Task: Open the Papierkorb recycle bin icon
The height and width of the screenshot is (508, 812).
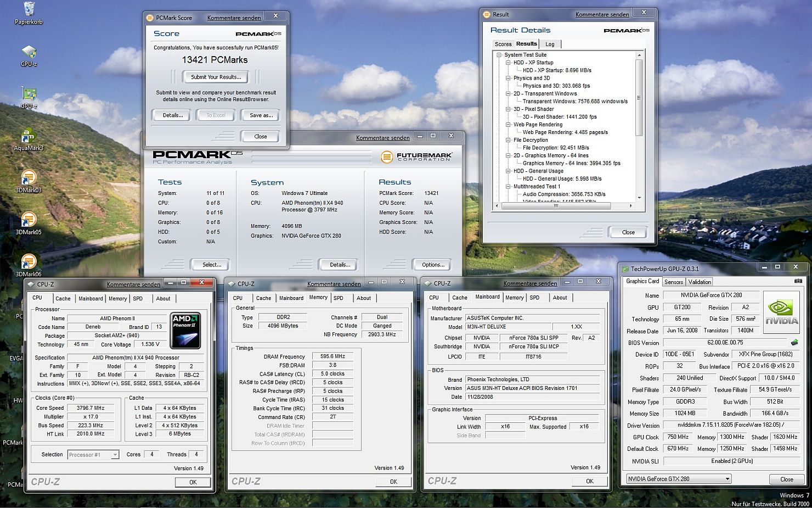Action: pos(29,13)
